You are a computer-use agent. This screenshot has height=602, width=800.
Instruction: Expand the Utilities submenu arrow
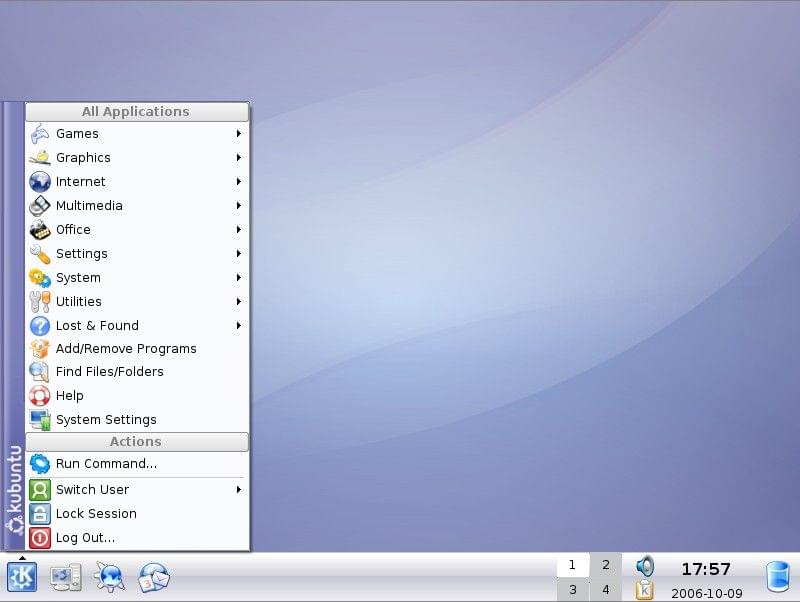pos(239,302)
